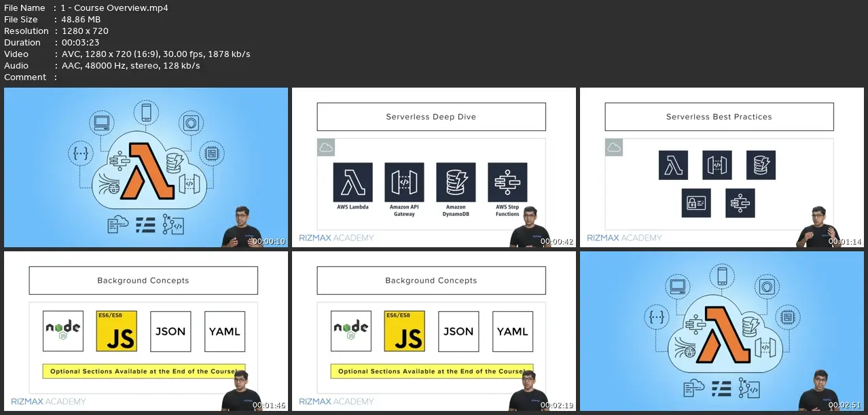
Task: Click the JSON box in the 00:02:19 frame
Action: pos(458,331)
